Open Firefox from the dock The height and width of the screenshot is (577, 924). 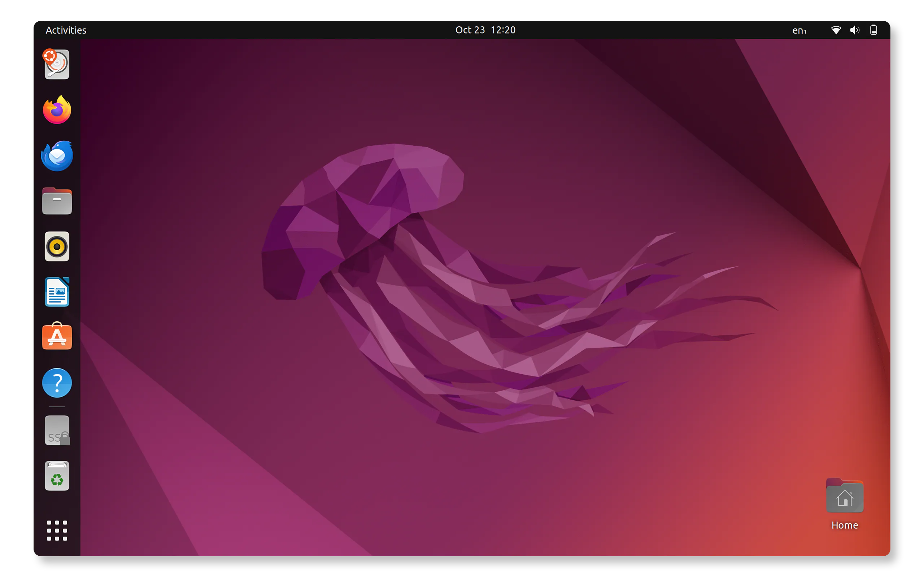[x=57, y=110]
